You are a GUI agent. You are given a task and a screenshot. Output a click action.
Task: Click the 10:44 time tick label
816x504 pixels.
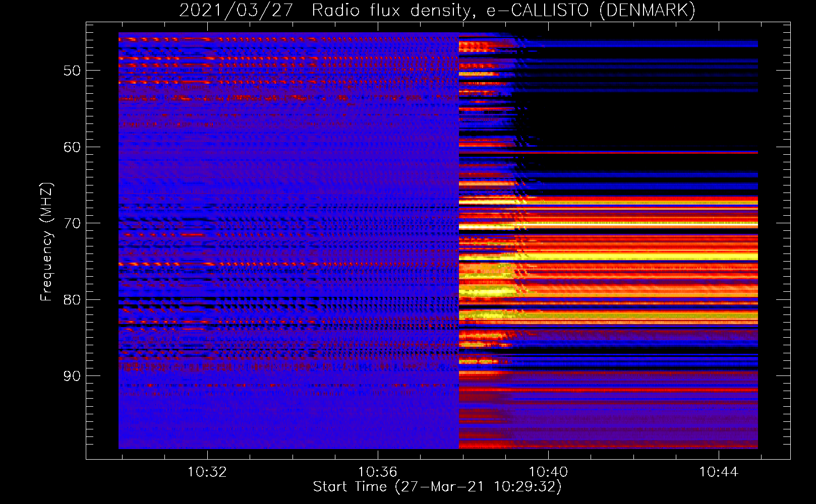point(719,472)
